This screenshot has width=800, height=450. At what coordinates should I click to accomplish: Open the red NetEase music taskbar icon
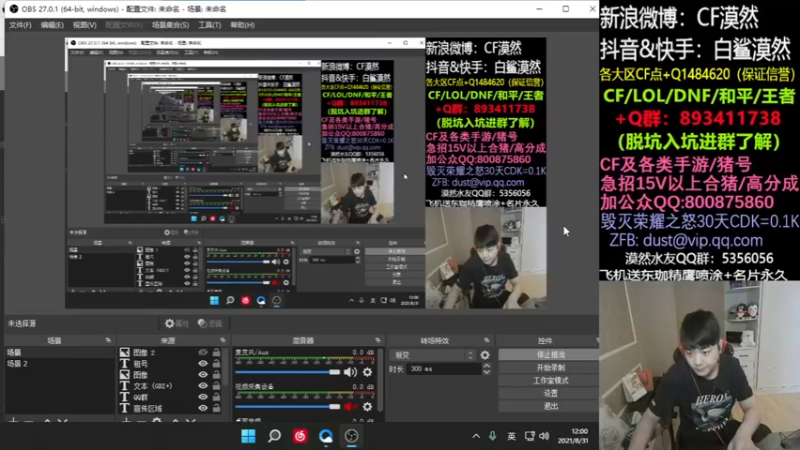[x=300, y=436]
